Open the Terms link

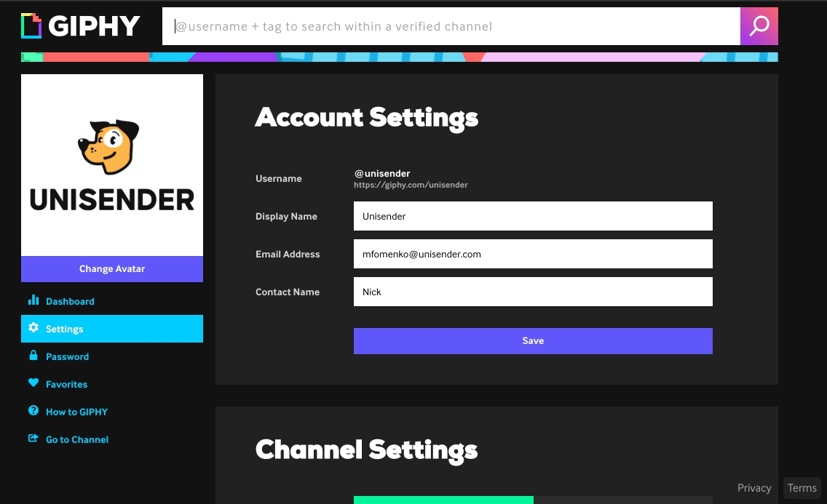[802, 488]
